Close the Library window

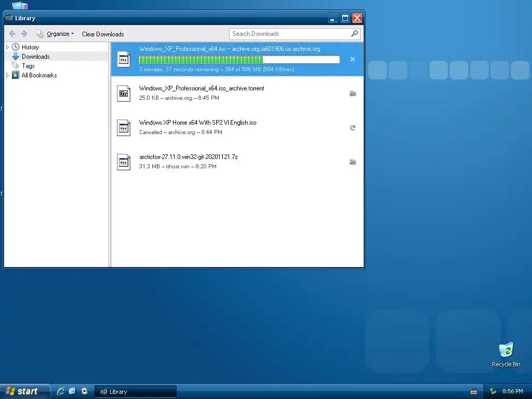click(357, 18)
